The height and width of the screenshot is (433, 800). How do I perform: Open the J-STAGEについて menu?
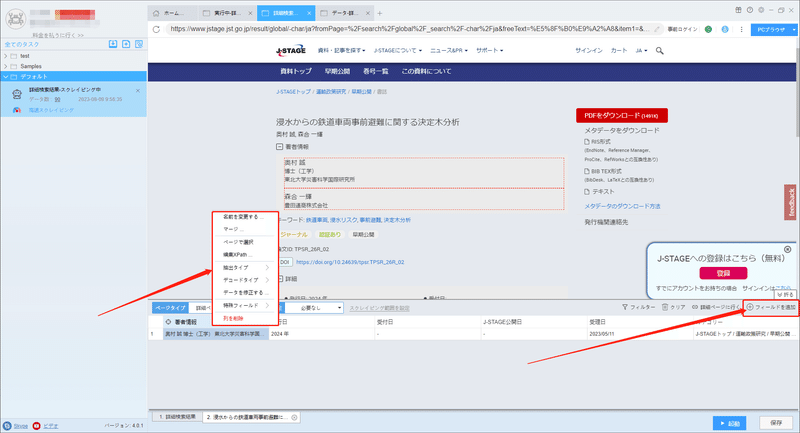[x=398, y=50]
